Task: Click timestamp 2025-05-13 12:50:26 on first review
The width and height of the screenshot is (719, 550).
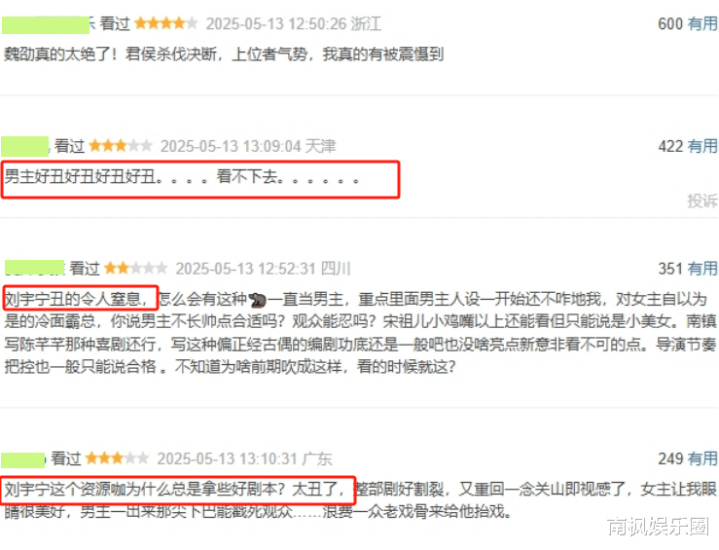Action: 276,24
